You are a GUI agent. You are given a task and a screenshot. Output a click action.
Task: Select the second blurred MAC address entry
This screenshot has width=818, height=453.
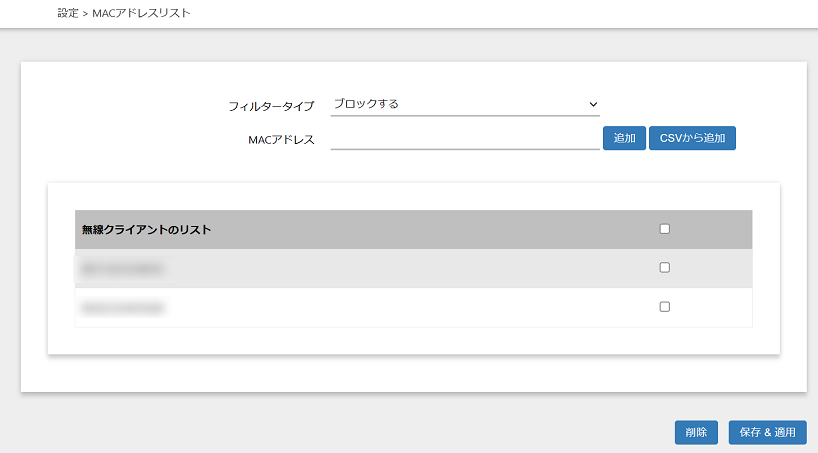(122, 308)
